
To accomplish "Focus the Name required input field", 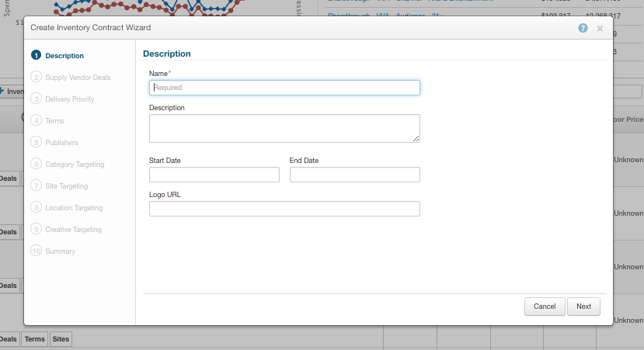I will tap(284, 88).
